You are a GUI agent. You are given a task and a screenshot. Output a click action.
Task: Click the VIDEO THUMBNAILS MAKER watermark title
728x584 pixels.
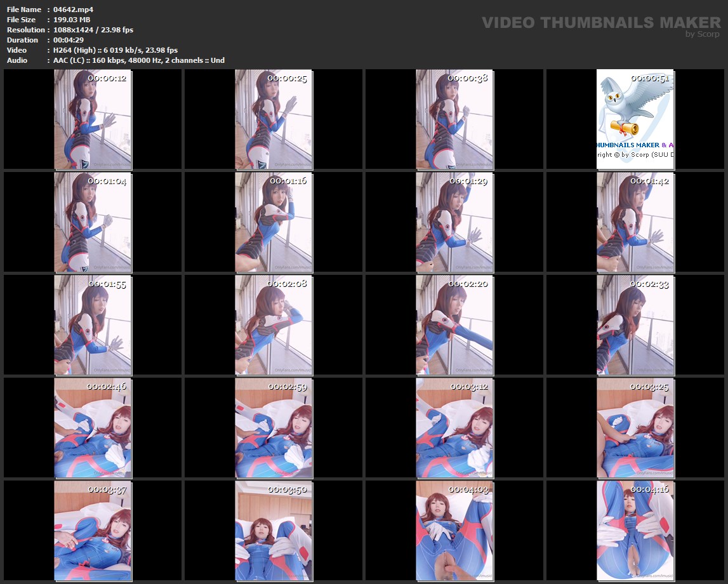tap(601, 23)
